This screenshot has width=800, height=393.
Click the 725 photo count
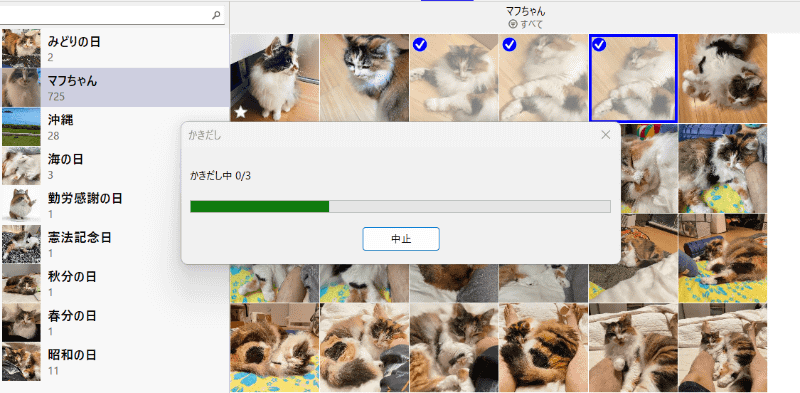56,96
